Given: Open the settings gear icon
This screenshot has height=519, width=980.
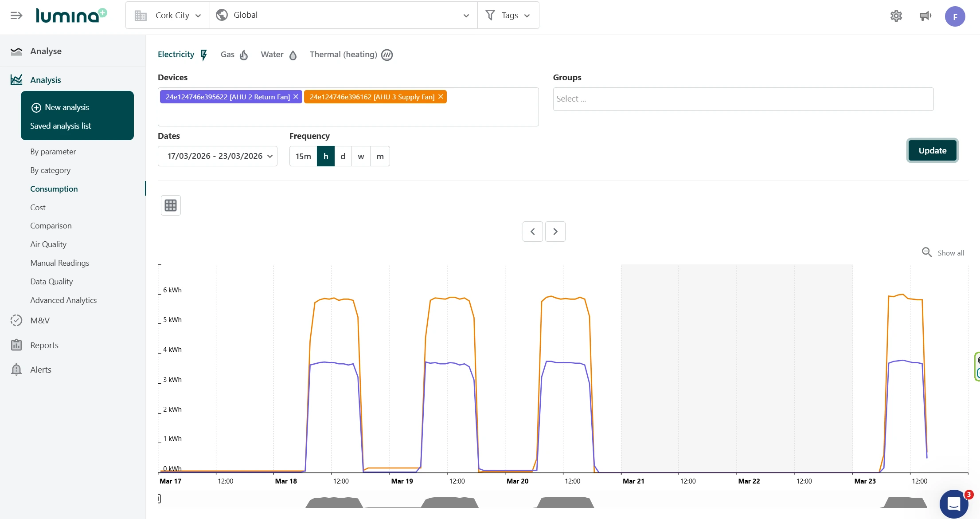Looking at the screenshot, I should click(896, 16).
